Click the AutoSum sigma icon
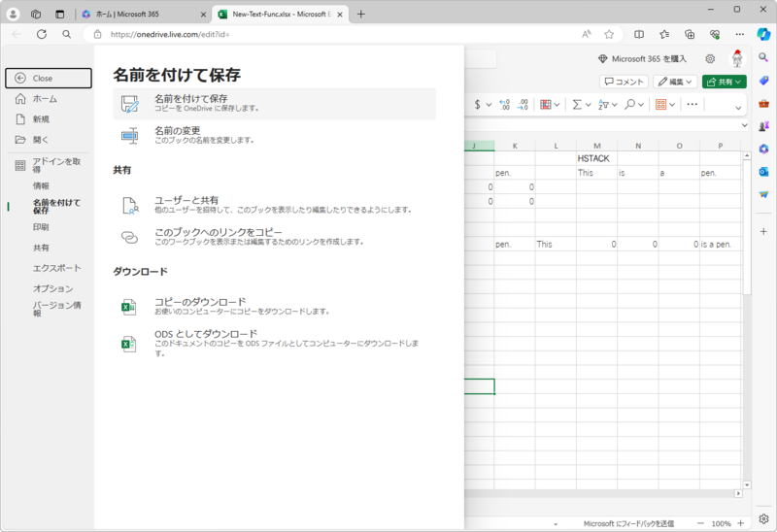Screen dimensions: 777x532 [577, 105]
